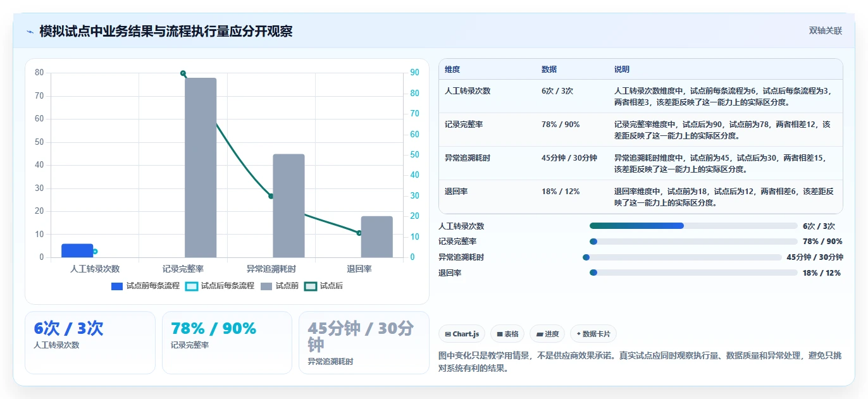868x399 pixels.
Task: Click the lightning icon beside the title
Action: (30, 32)
